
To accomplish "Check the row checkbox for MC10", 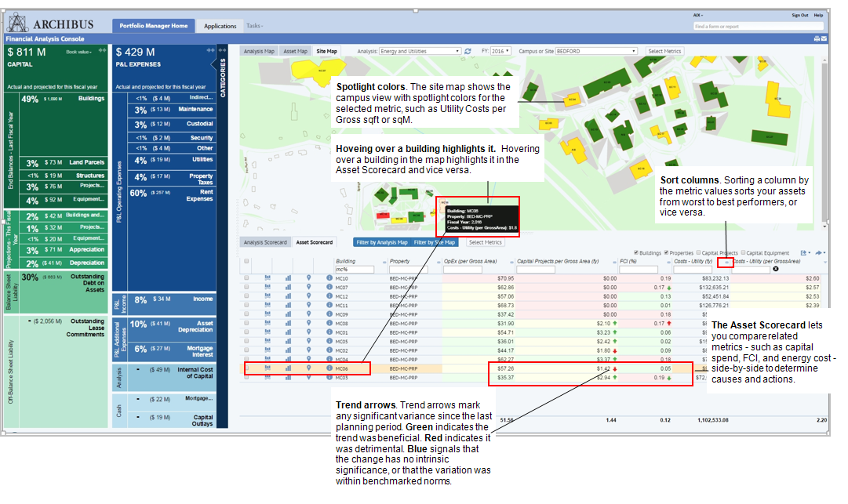I will [246, 278].
